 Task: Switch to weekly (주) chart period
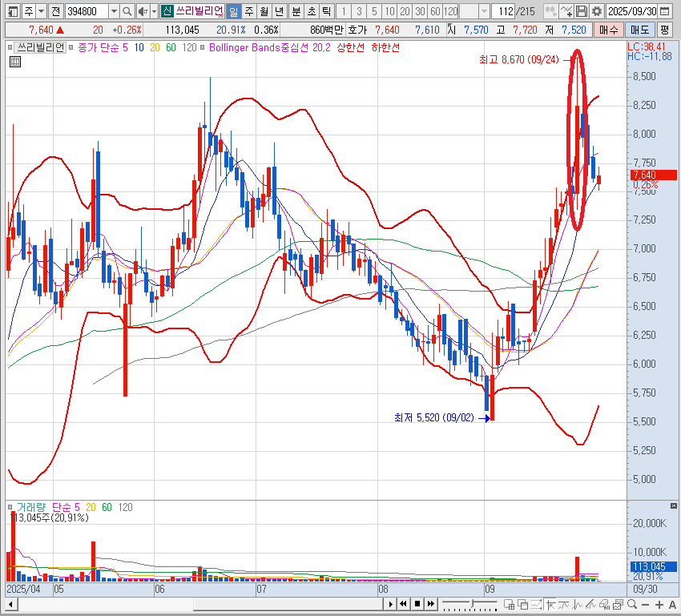(x=248, y=11)
